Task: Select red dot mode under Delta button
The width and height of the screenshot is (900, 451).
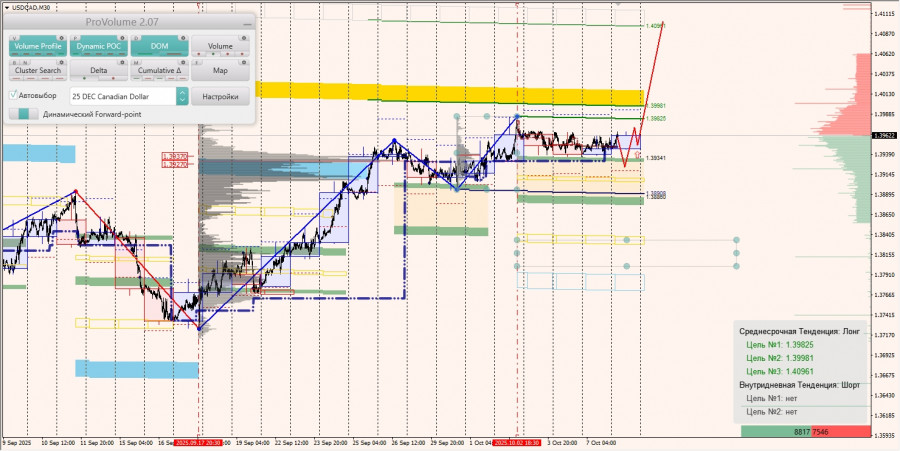Action: [113, 78]
